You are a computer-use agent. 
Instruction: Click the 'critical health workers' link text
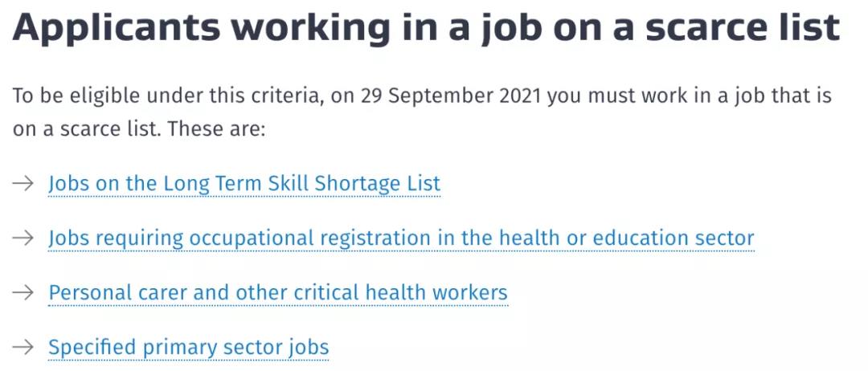click(408, 292)
